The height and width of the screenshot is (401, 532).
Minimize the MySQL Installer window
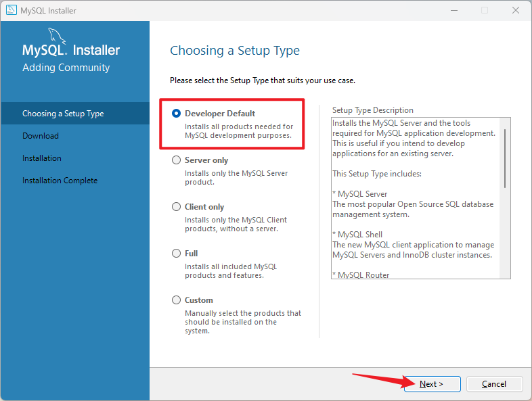[453, 10]
